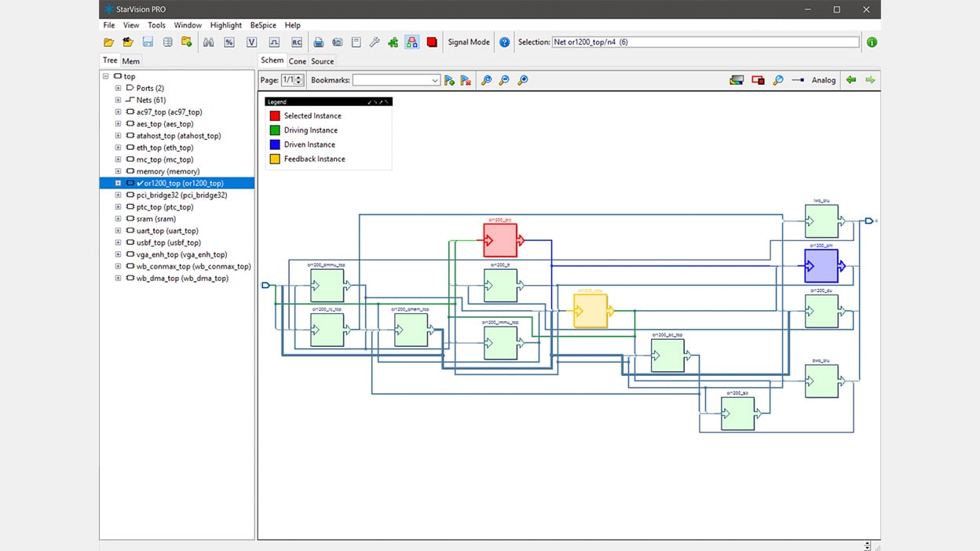Click the or1200_dmmu_top schematic block
The image size is (980, 551).
coord(327,286)
